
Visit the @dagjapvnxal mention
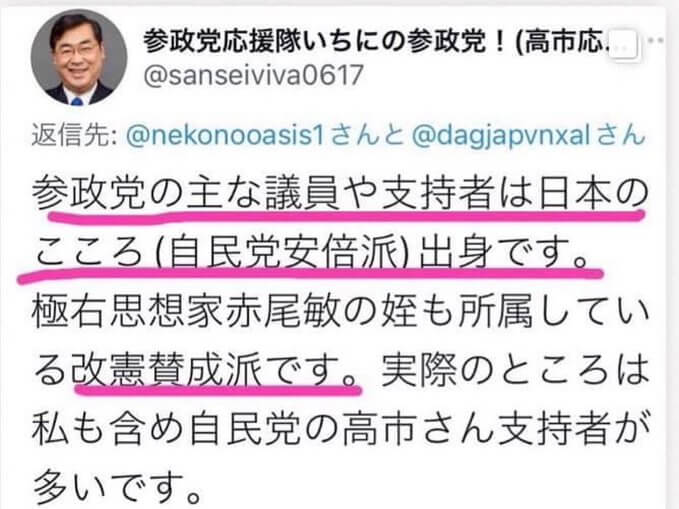[x=501, y=136]
